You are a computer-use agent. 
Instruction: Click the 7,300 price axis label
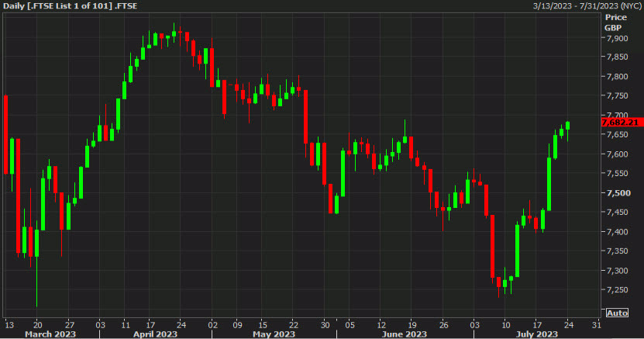point(618,271)
